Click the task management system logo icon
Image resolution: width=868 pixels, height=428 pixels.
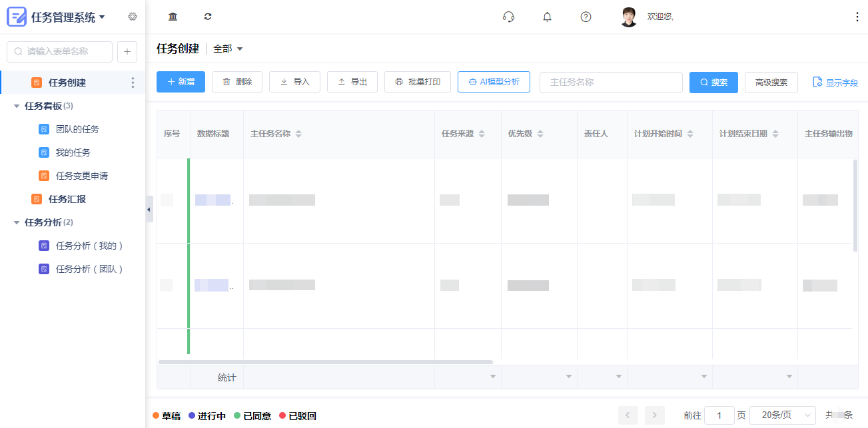click(x=17, y=17)
